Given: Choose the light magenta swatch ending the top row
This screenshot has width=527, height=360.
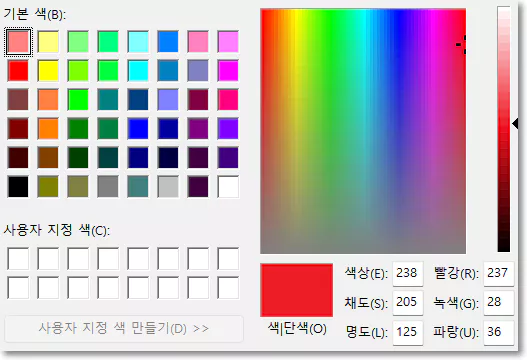Looking at the screenshot, I should coord(228,42).
